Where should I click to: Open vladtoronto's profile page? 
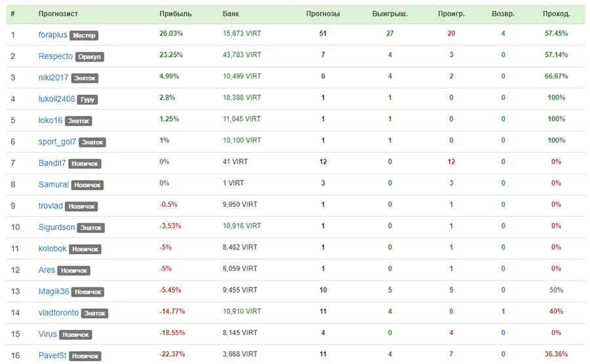point(58,314)
